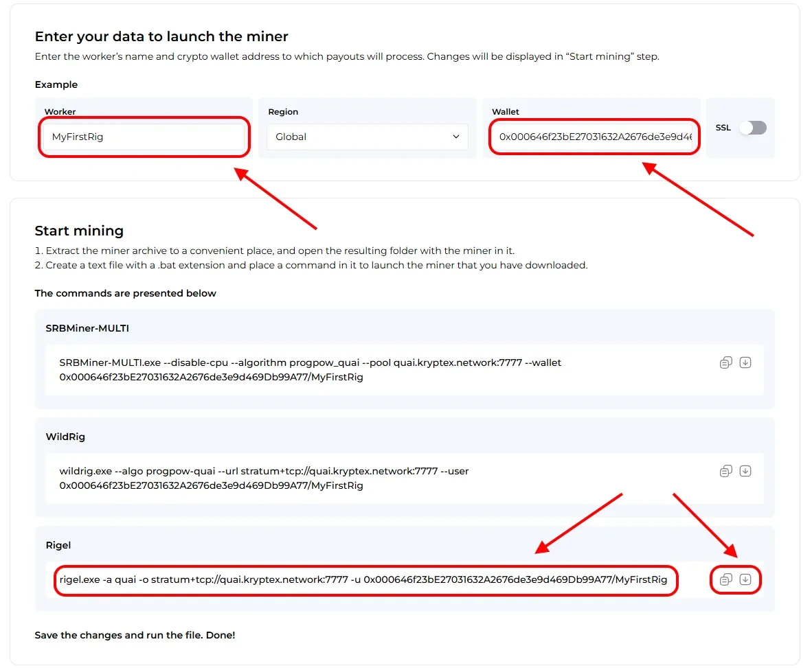Image resolution: width=812 pixels, height=668 pixels.
Task: Click into the Wallet address field
Action: tap(594, 137)
